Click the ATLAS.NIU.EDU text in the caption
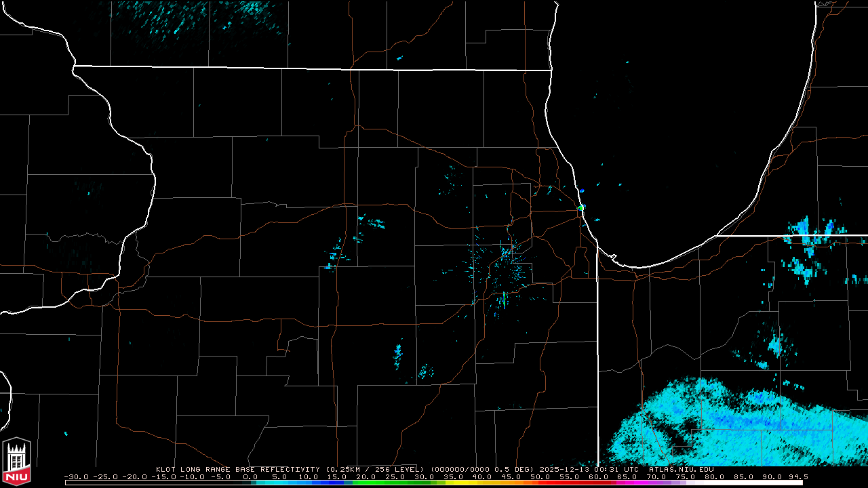 pos(681,469)
